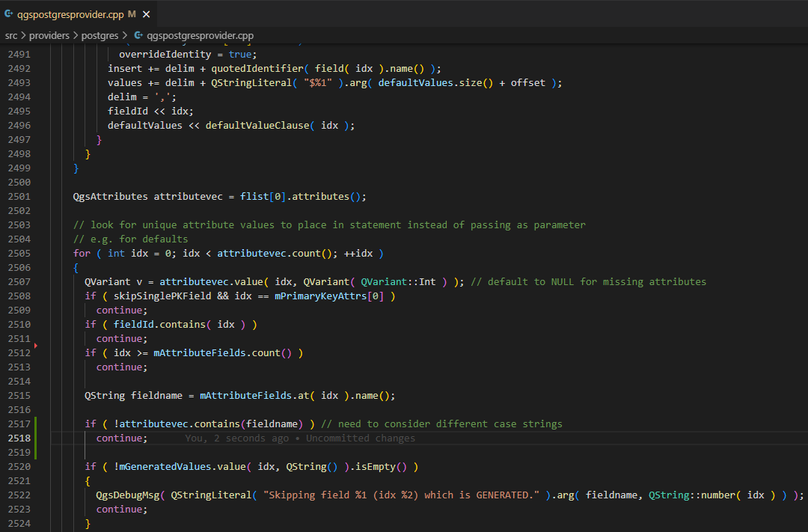This screenshot has width=808, height=532.
Task: Open the postgres breadcrumb segment
Action: click(100, 36)
